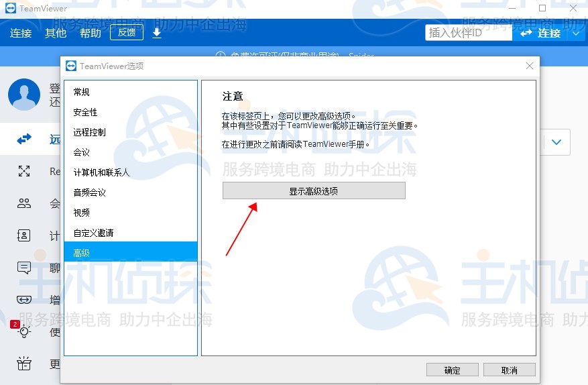This screenshot has width=588, height=385.
Task: Open the 帮助 menu
Action: (x=91, y=34)
